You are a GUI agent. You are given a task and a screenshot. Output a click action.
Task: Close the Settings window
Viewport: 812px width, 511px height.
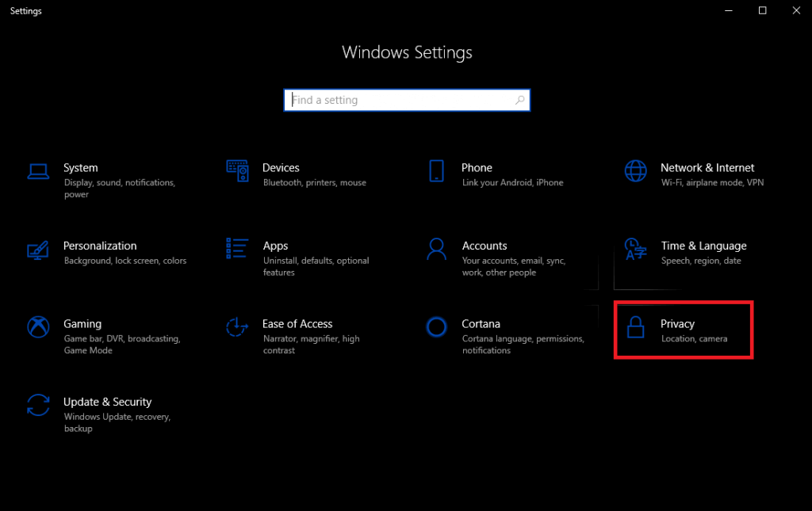click(796, 10)
